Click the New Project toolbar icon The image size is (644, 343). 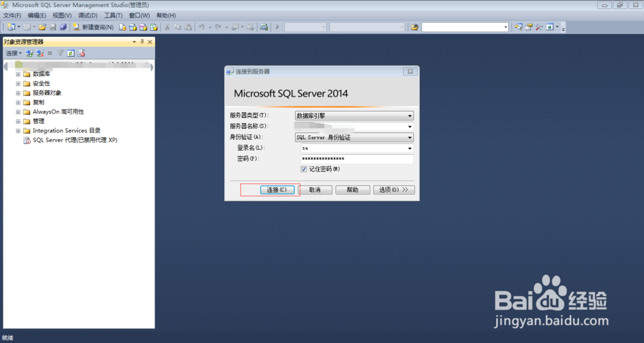11,27
